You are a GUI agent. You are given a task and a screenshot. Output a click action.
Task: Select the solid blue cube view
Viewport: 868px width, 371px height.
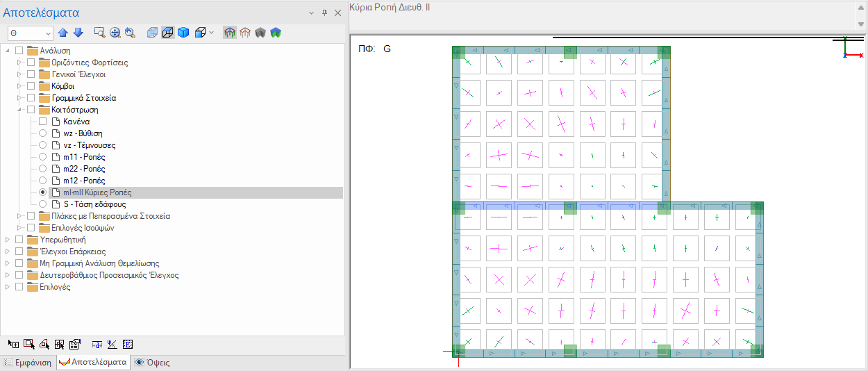click(x=183, y=33)
